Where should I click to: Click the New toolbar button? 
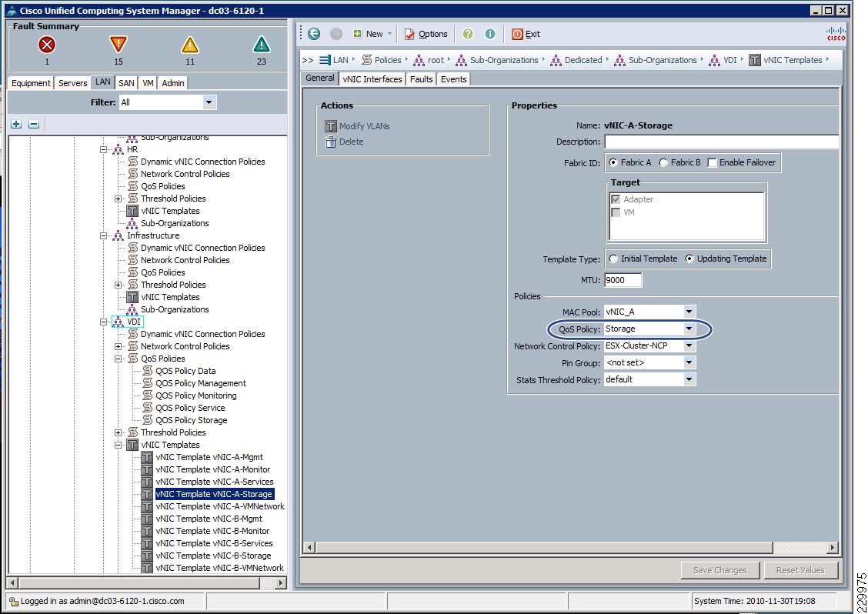tap(372, 34)
